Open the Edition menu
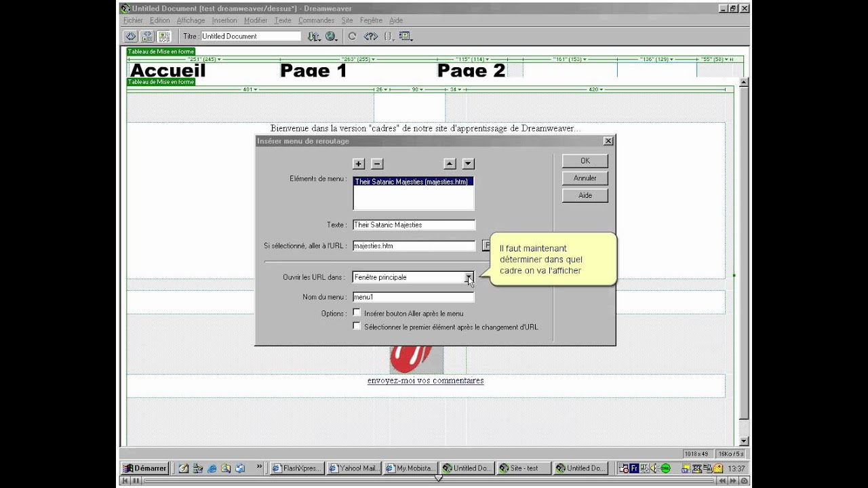The height and width of the screenshot is (488, 868). click(x=160, y=20)
